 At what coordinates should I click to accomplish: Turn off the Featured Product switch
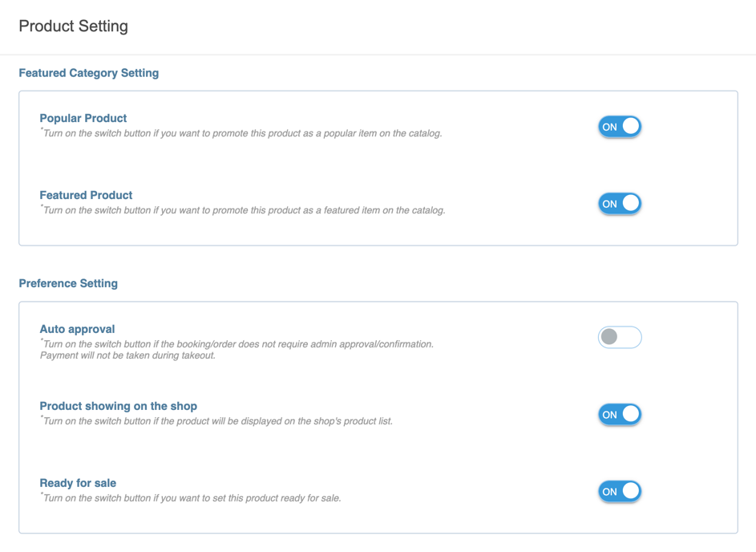tap(619, 203)
